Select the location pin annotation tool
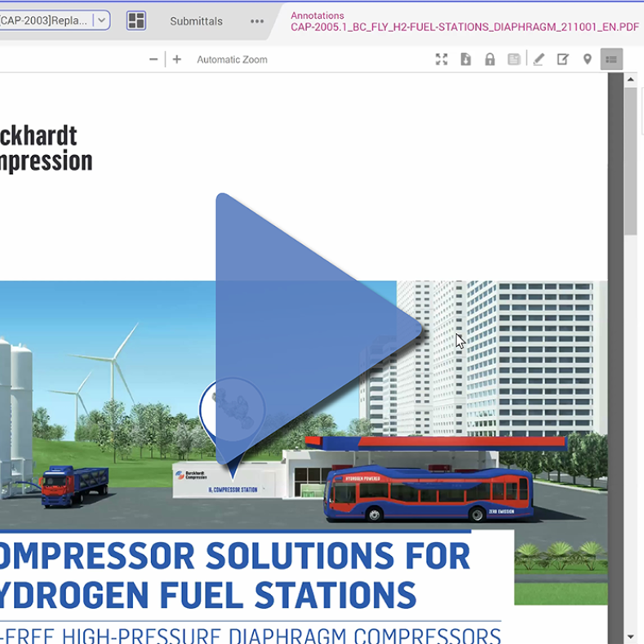 (x=588, y=60)
